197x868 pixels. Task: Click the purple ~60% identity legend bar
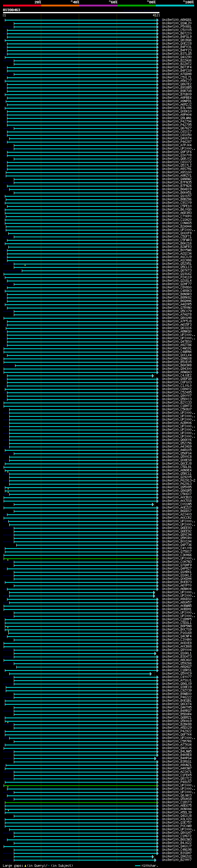[x=98, y=6]
